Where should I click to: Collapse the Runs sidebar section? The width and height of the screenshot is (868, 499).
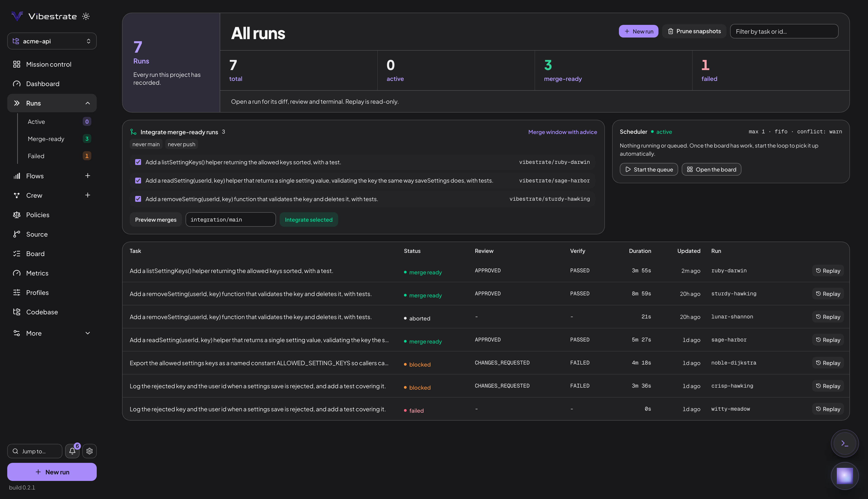coord(88,103)
